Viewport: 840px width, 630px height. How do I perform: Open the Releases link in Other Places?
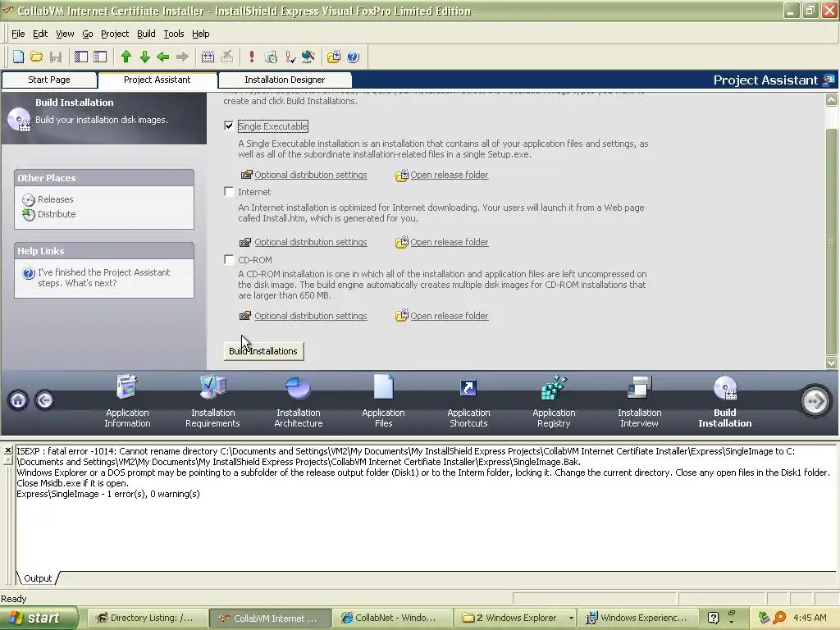55,199
